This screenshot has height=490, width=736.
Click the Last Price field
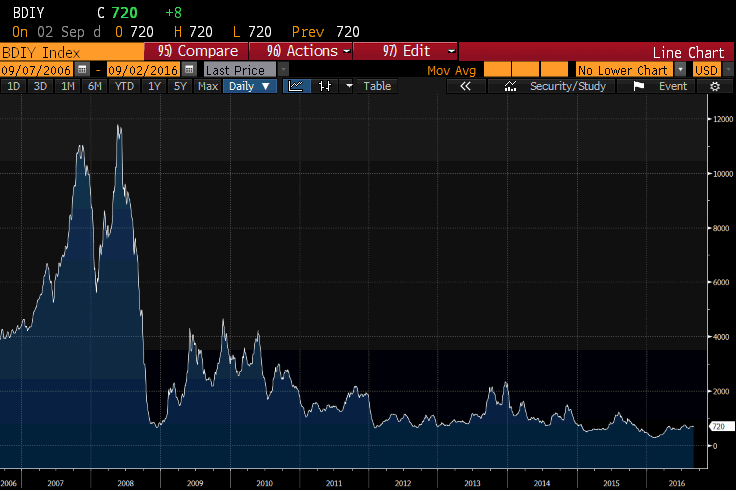[240, 70]
